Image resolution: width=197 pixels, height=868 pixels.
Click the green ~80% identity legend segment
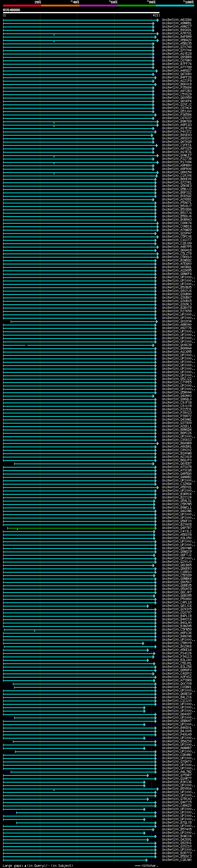[x=137, y=6]
